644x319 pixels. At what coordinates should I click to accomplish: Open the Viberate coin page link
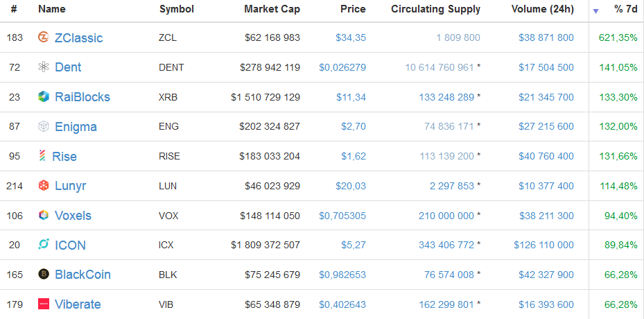pos(78,304)
